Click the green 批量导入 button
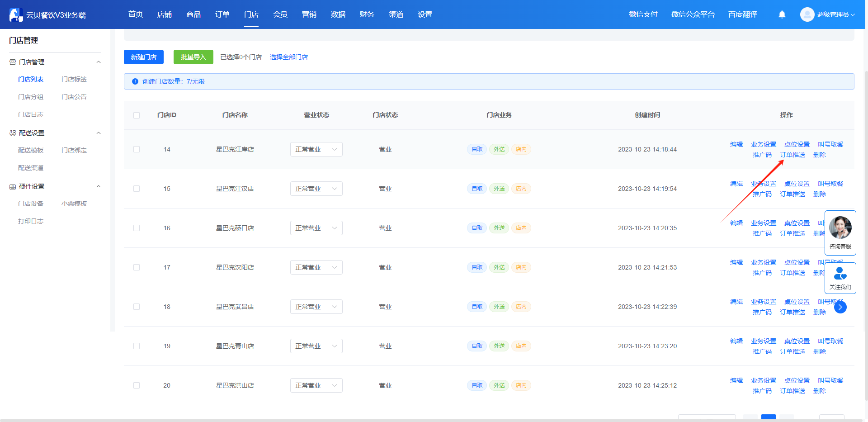The height and width of the screenshot is (422, 868). pos(193,57)
